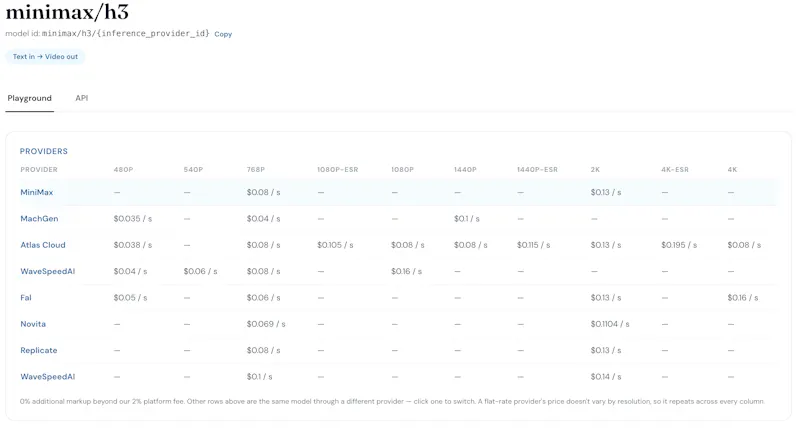800x428 pixels.
Task: Click the model id text minimax/h3/{inference_provider_id}
Action: pos(126,34)
